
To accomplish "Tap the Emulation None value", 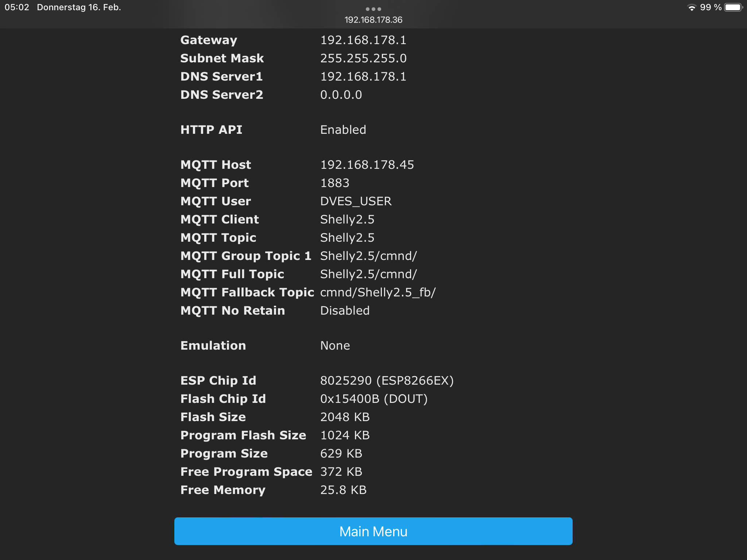I will pyautogui.click(x=335, y=346).
